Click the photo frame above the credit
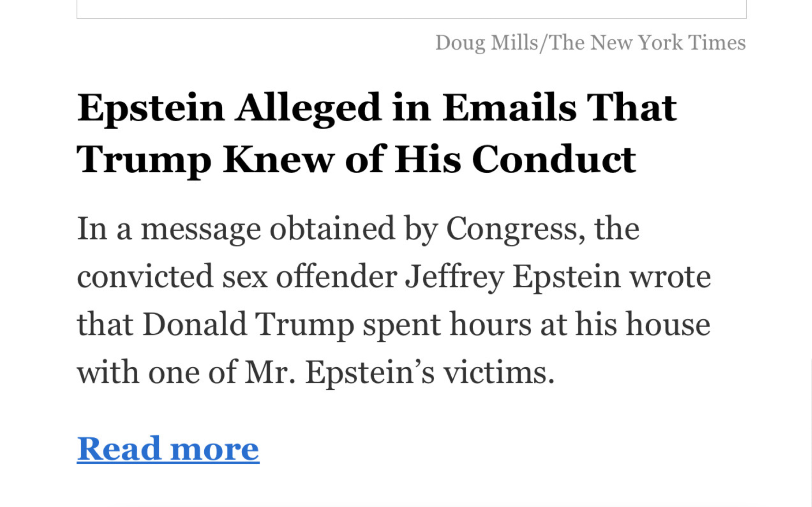 click(411, 9)
